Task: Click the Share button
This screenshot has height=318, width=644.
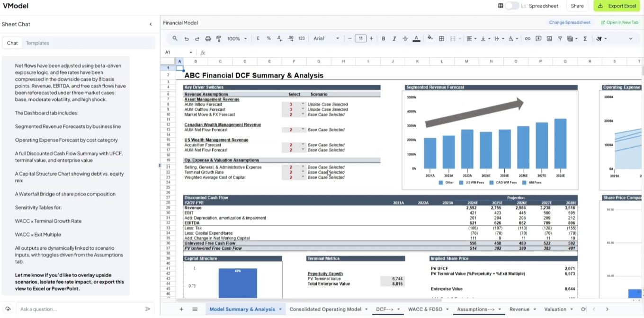Action: coord(577,6)
